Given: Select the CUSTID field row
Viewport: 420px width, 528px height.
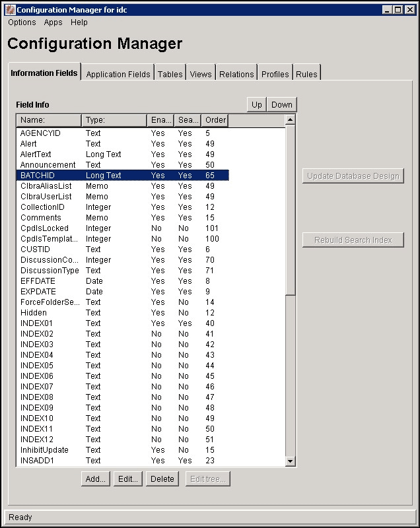Looking at the screenshot, I should pyautogui.click(x=123, y=249).
